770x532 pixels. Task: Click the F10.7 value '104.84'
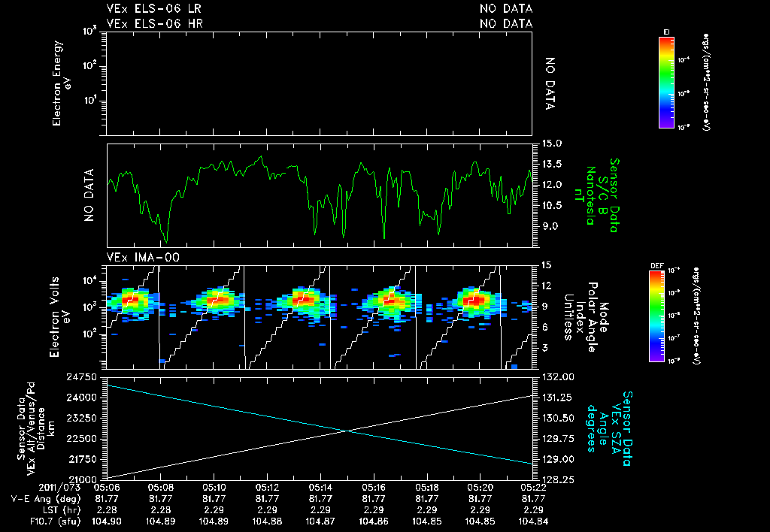coord(533,521)
